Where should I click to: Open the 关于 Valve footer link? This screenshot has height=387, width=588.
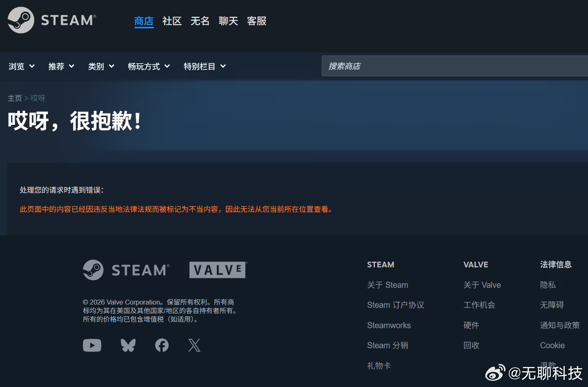(482, 285)
